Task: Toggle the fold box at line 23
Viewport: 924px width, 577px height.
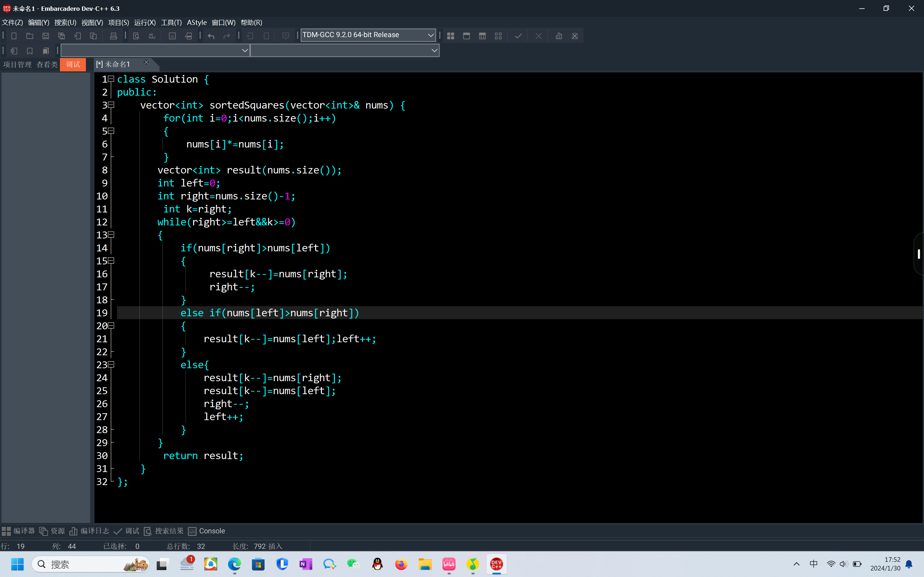Action: pyautogui.click(x=111, y=365)
